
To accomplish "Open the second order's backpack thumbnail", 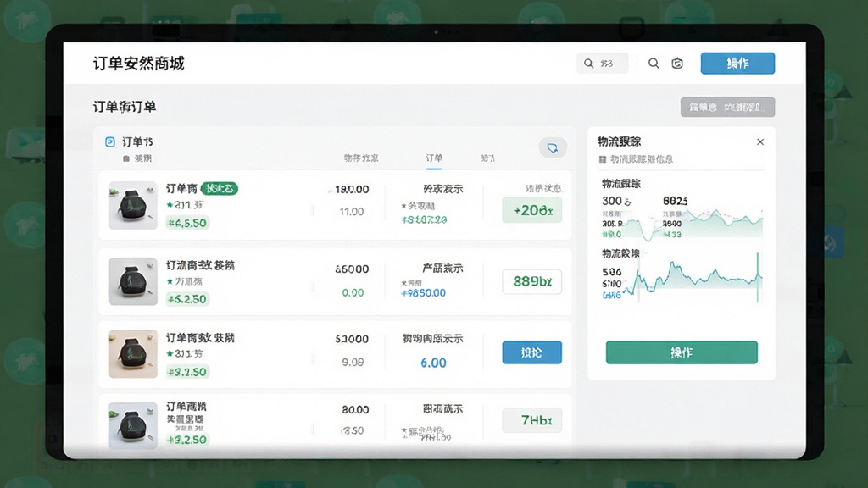I will 133,281.
